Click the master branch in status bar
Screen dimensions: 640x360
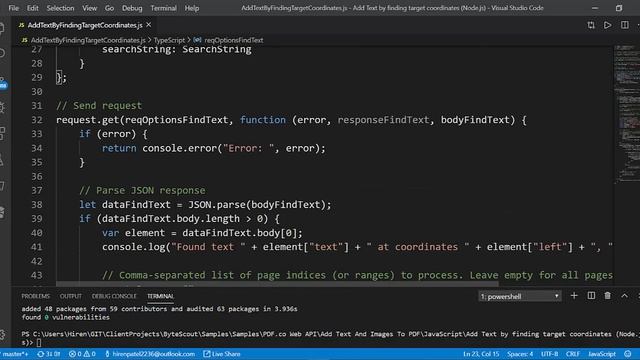tap(14, 354)
